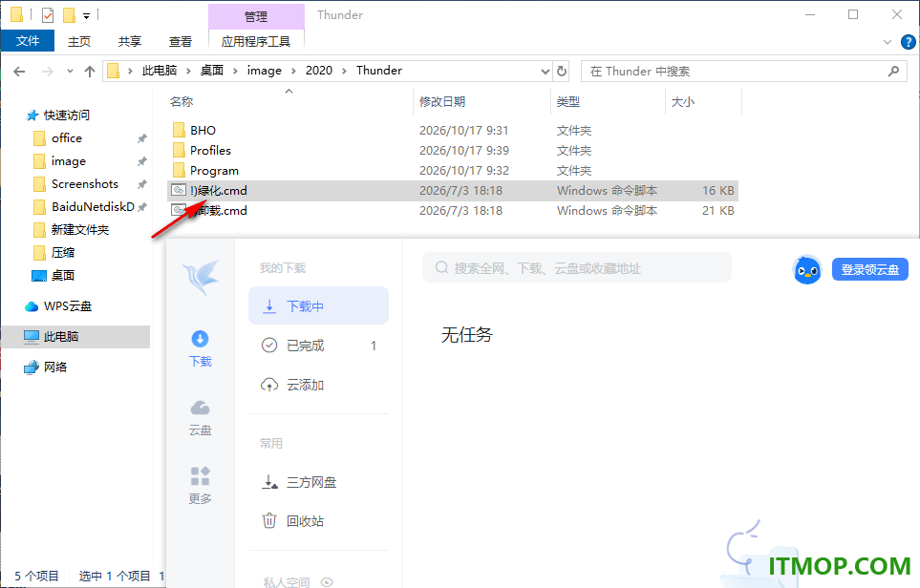Image resolution: width=920 pixels, height=588 pixels.
Task: Click the Explorer back arrow
Action: [x=19, y=72]
